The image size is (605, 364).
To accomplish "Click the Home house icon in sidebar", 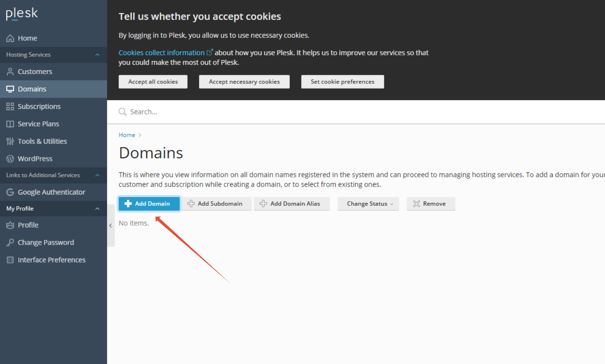I will click(10, 38).
